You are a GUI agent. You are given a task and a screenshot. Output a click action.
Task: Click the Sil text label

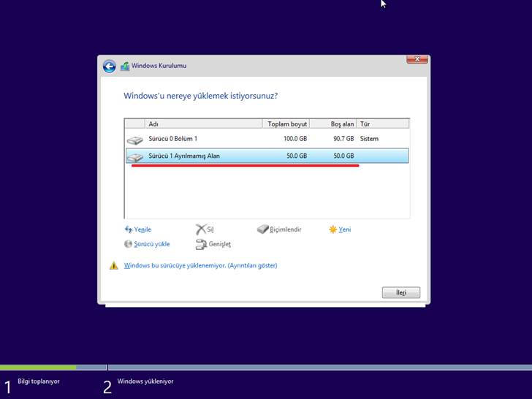(210, 229)
